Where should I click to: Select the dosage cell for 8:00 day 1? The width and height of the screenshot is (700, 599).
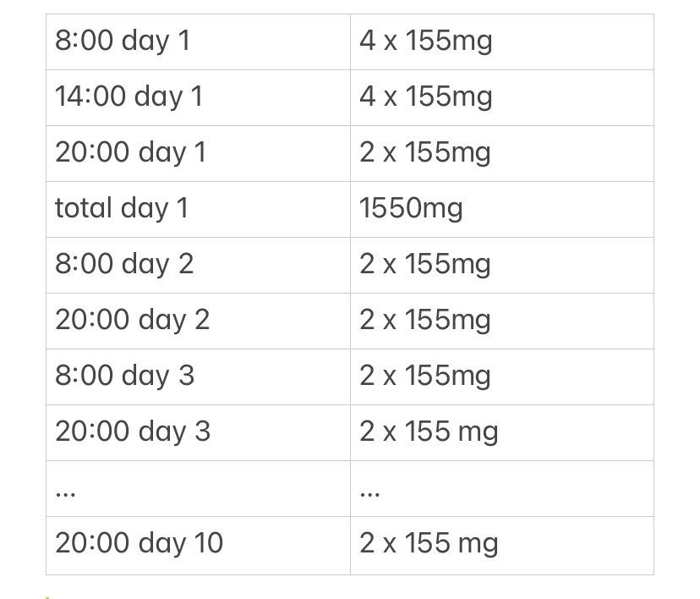tap(425, 41)
